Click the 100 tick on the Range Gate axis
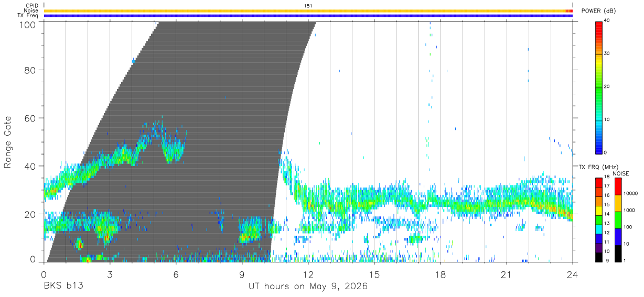This screenshot has width=644, height=297. tap(27, 24)
